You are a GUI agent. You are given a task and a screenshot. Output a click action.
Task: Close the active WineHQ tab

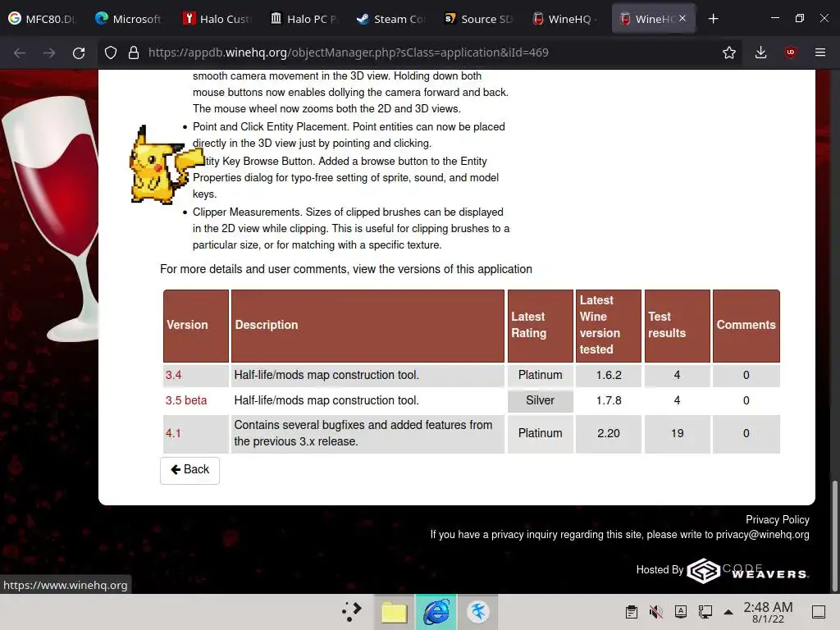tap(682, 18)
